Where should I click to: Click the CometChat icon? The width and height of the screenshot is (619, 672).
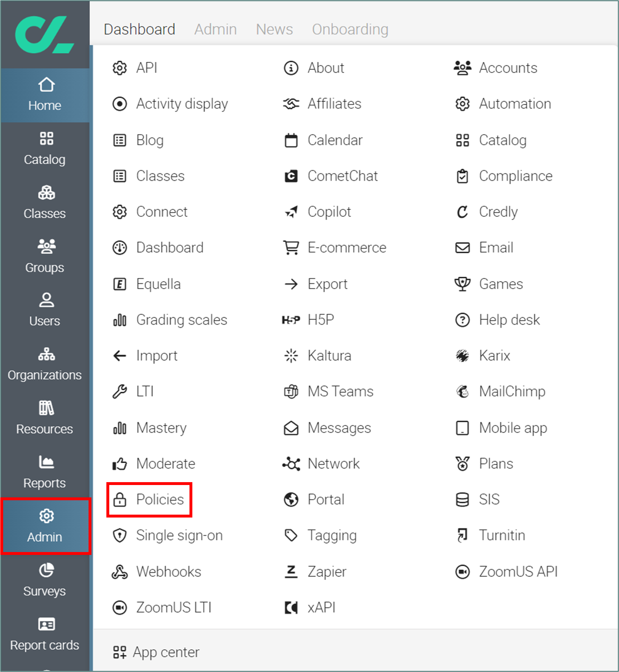[291, 176]
